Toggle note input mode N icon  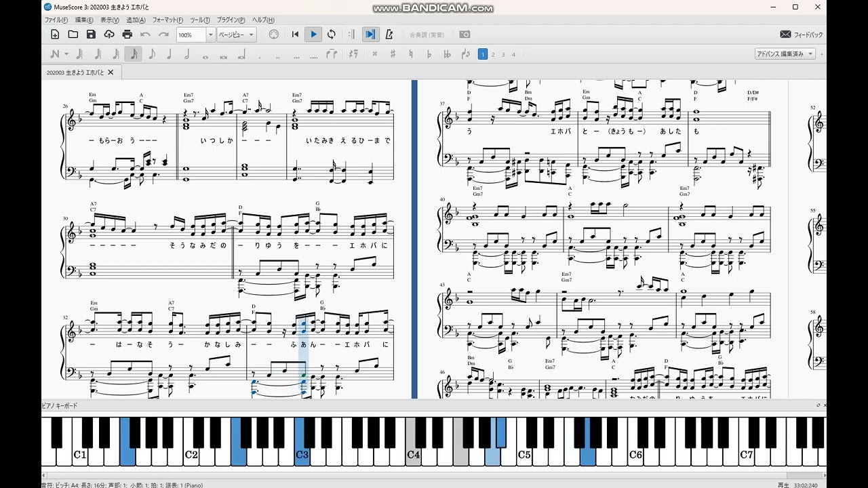(55, 54)
